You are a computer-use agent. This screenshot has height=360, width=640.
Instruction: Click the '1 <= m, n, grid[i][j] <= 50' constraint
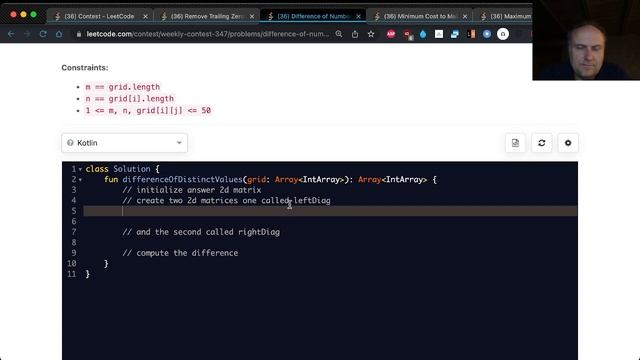pyautogui.click(x=148, y=111)
